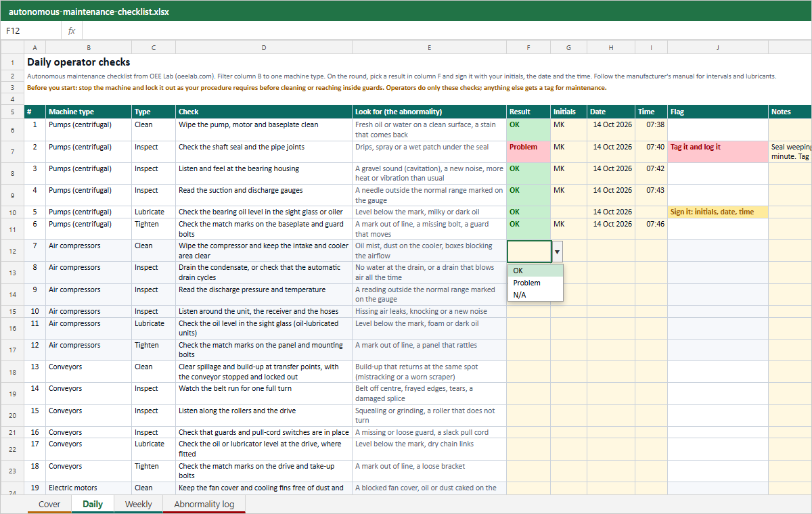Click the 'Seal weeping' notes cell

tap(790, 151)
